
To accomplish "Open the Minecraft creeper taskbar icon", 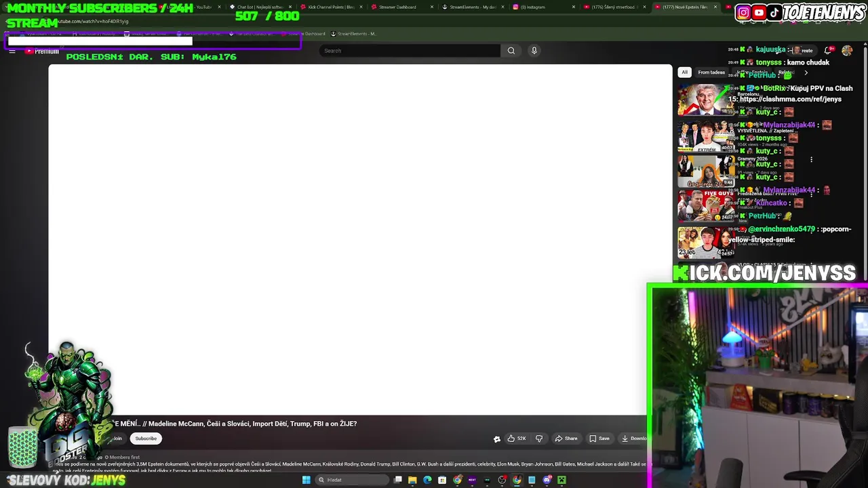I will [x=561, y=480].
